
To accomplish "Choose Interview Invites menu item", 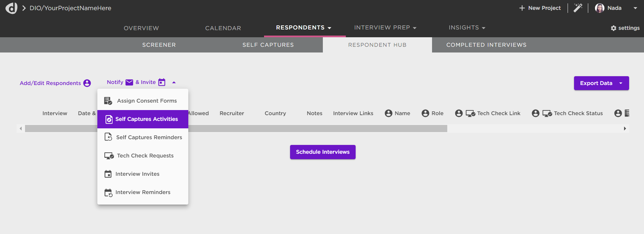I will (x=143, y=174).
